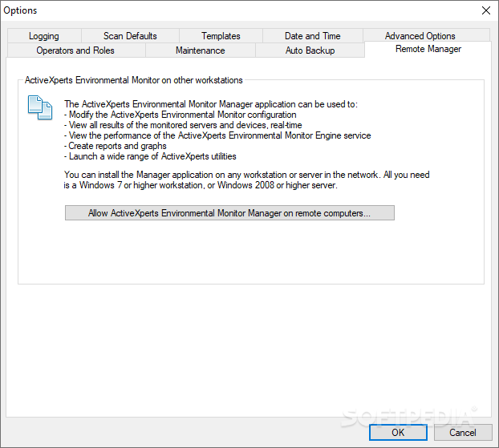Select the Templates tab

[x=221, y=36]
